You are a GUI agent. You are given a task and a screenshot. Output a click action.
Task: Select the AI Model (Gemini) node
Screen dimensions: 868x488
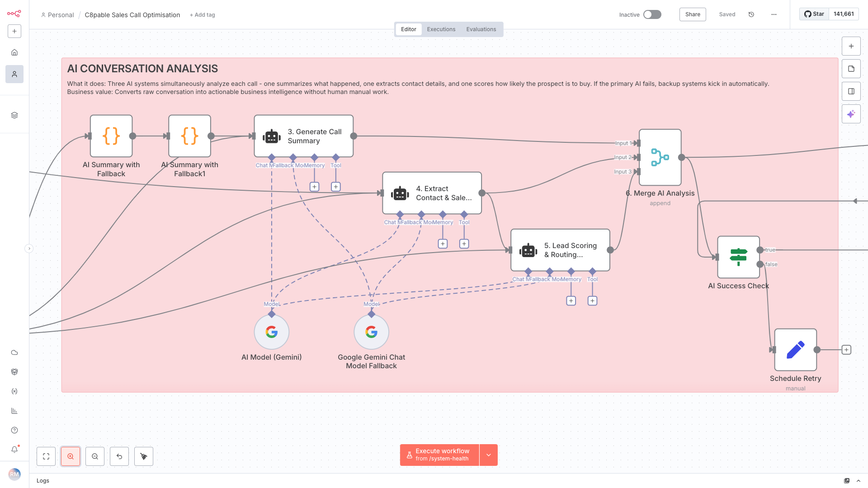pos(272,332)
